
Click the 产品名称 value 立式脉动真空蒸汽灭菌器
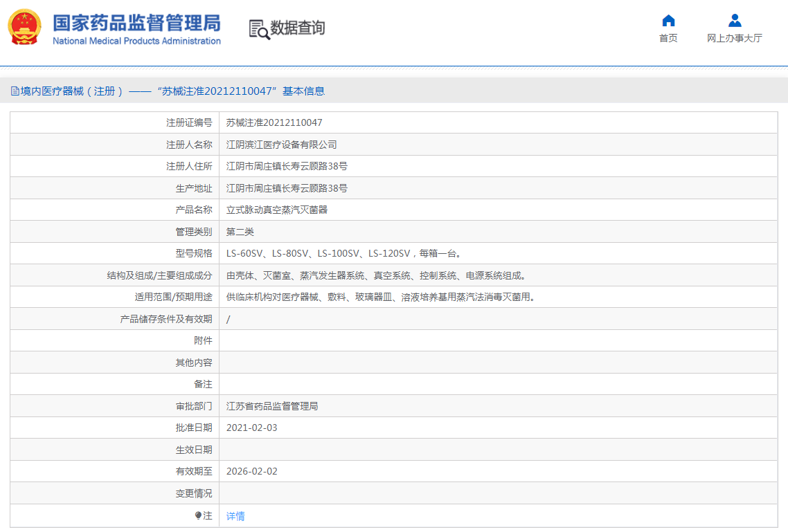[x=276, y=209]
